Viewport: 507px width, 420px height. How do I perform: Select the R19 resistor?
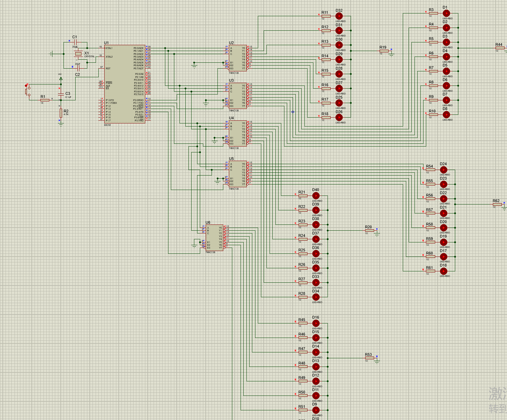384,51
